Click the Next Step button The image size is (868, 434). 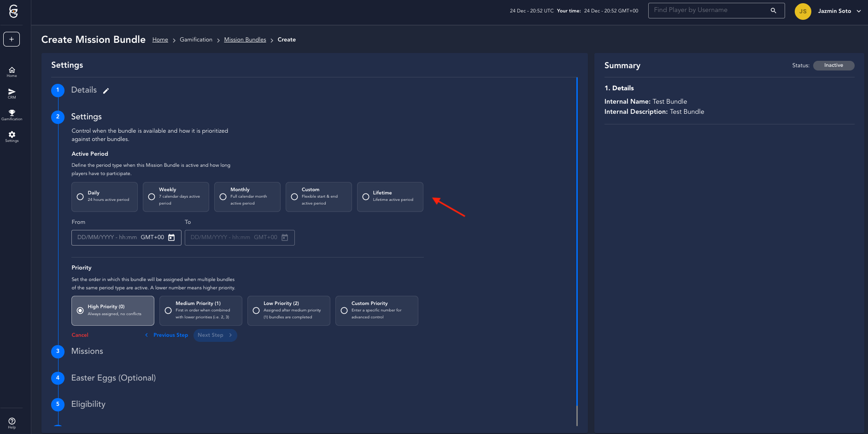pyautogui.click(x=215, y=335)
